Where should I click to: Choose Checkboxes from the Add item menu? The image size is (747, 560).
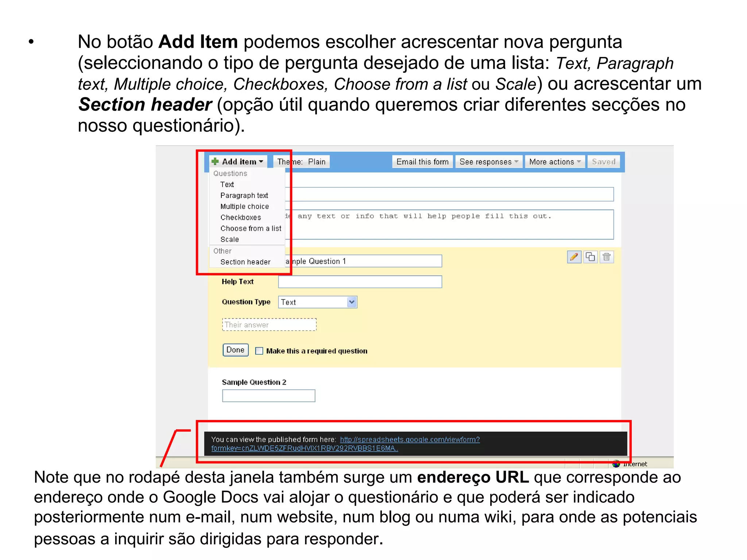pos(241,217)
